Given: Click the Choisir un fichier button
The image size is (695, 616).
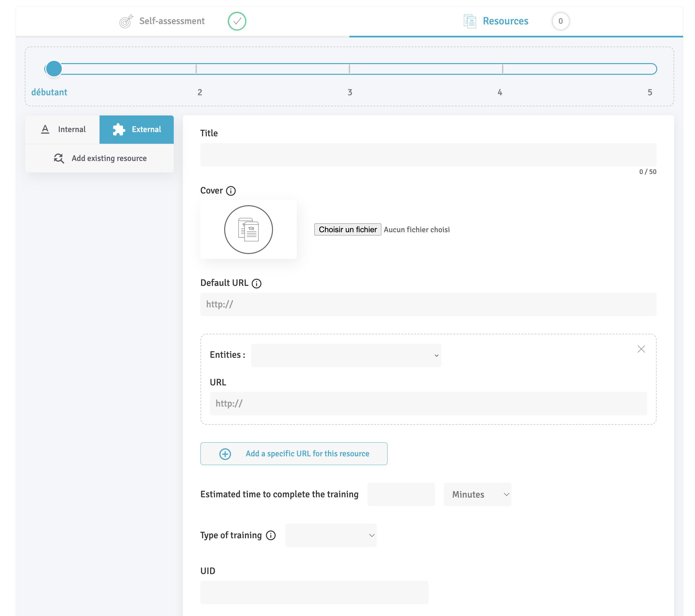Looking at the screenshot, I should (347, 230).
